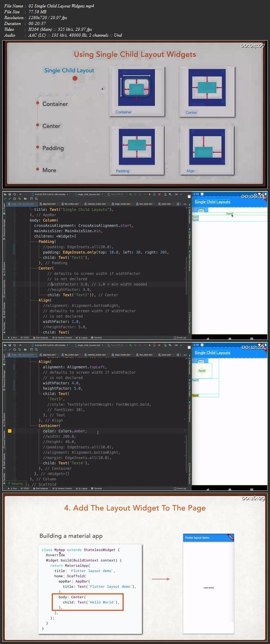Open Dart Analysis tab in 00:08:14 frame

point(41,338)
